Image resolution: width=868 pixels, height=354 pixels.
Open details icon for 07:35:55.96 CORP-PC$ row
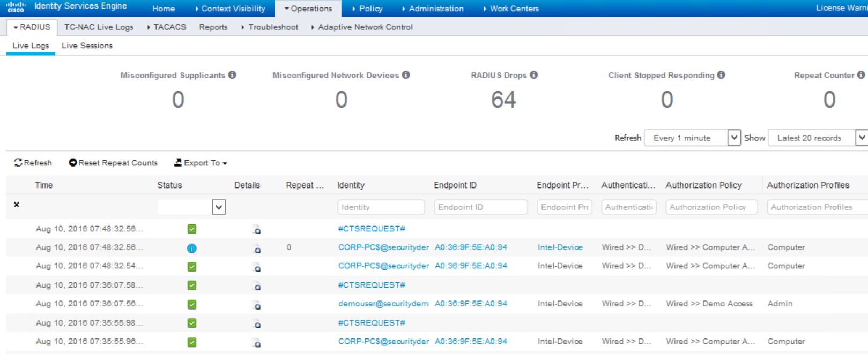coord(257,342)
